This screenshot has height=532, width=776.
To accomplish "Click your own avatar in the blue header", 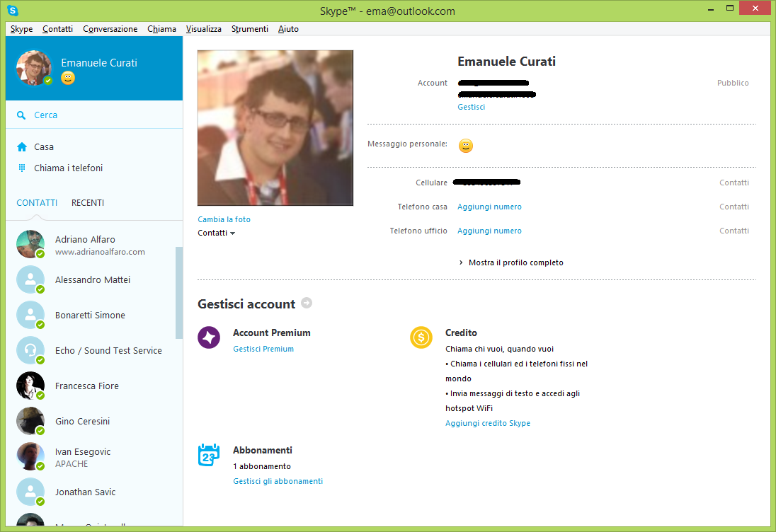I will pos(34,68).
